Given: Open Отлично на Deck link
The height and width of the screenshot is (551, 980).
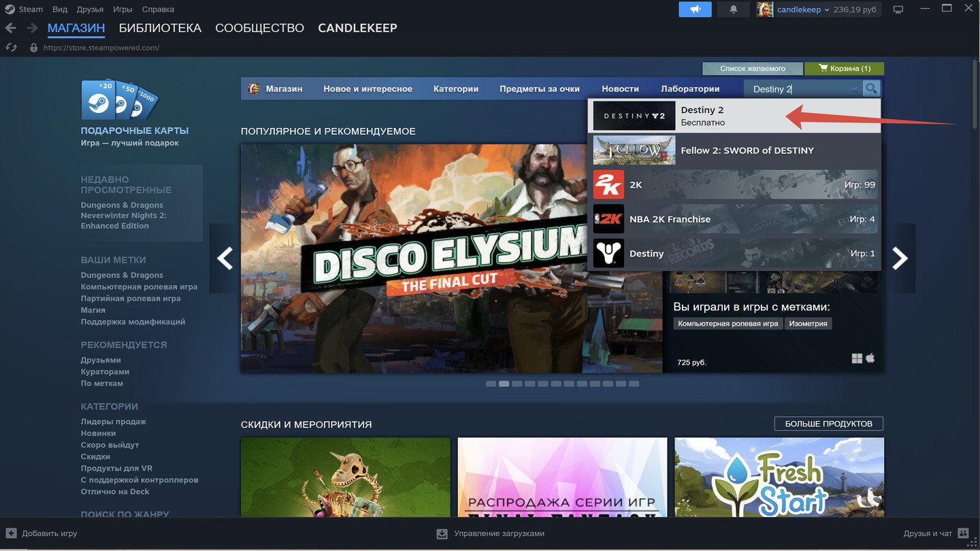Looking at the screenshot, I should point(115,491).
